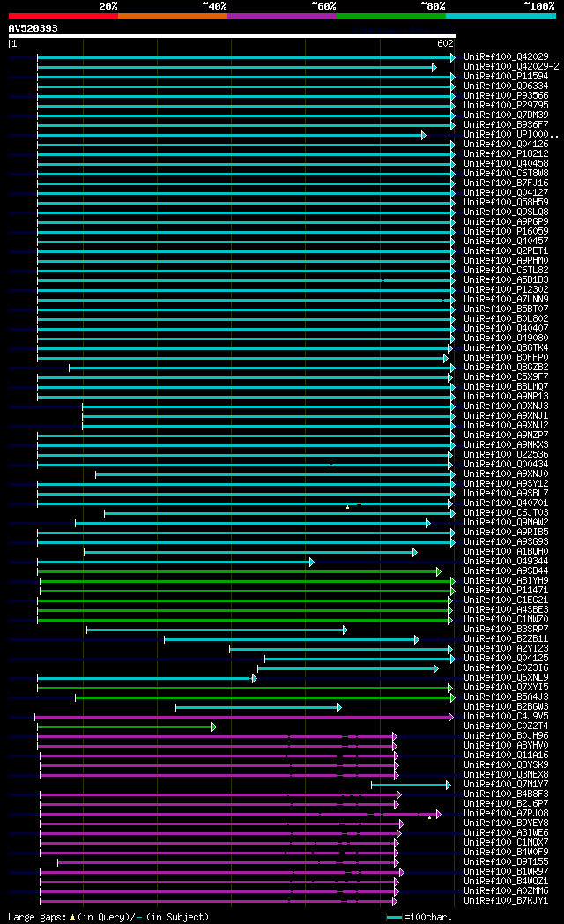The image size is (564, 924).
Task: Select the UniRef100_A8IYH9 label
Action: [x=506, y=581]
